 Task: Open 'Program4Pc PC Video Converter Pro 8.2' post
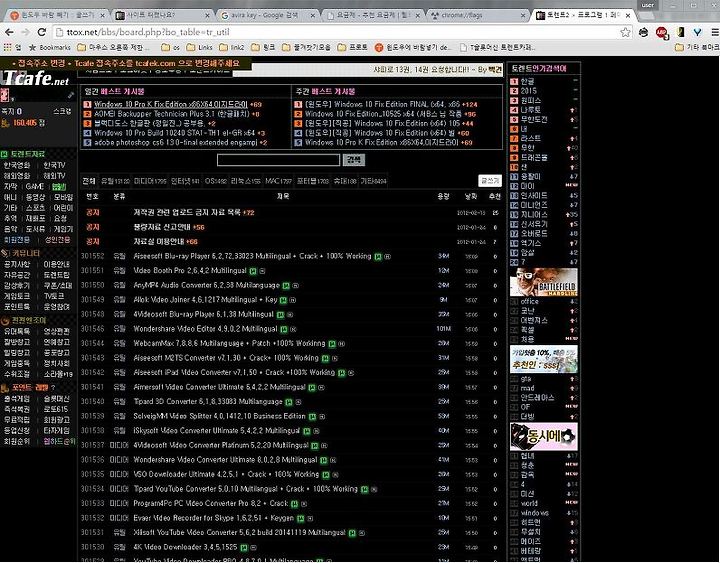211,504
